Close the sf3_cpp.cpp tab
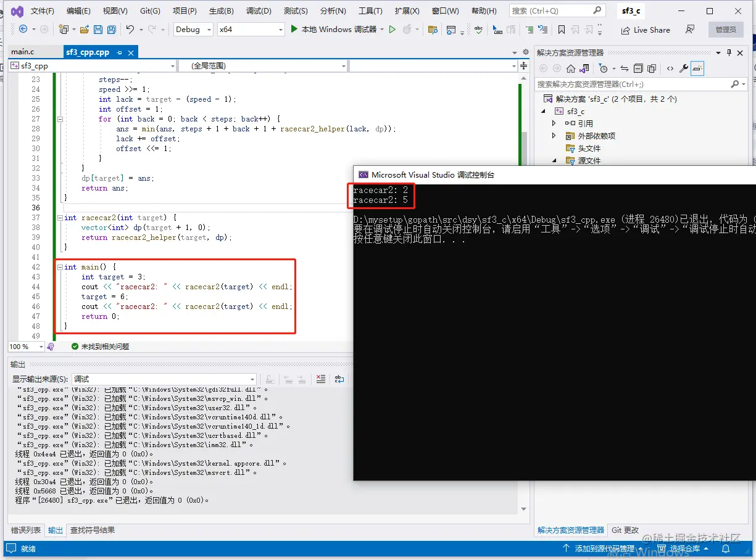Screen dimensions: 756x560 130,52
